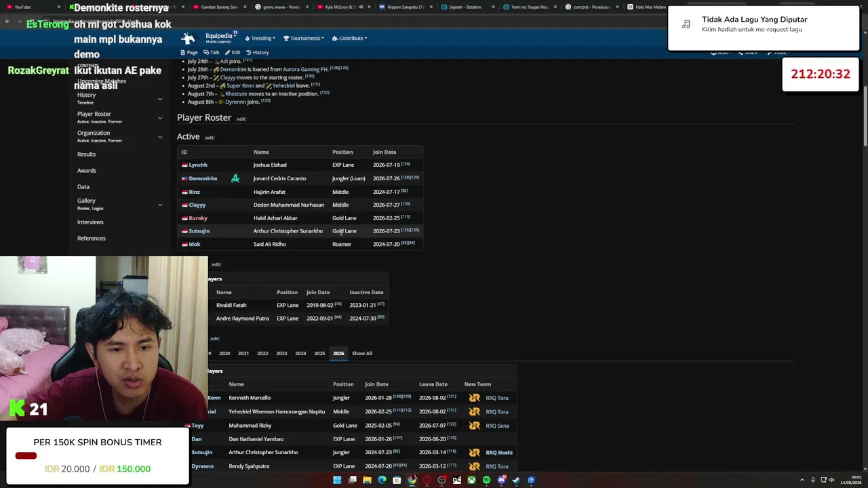The image size is (868, 488).
Task: Select the 2024 former players tab
Action: click(300, 353)
